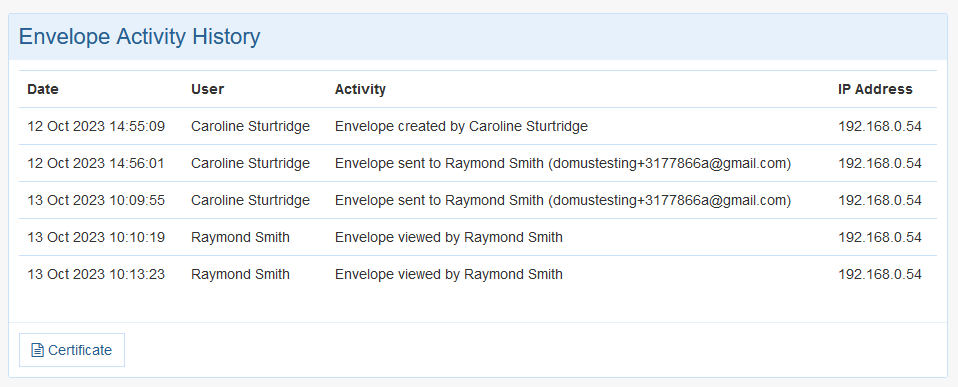Select the 13 Oct 2023 10:09:55 date cell
The width and height of the screenshot is (958, 387).
tap(96, 200)
